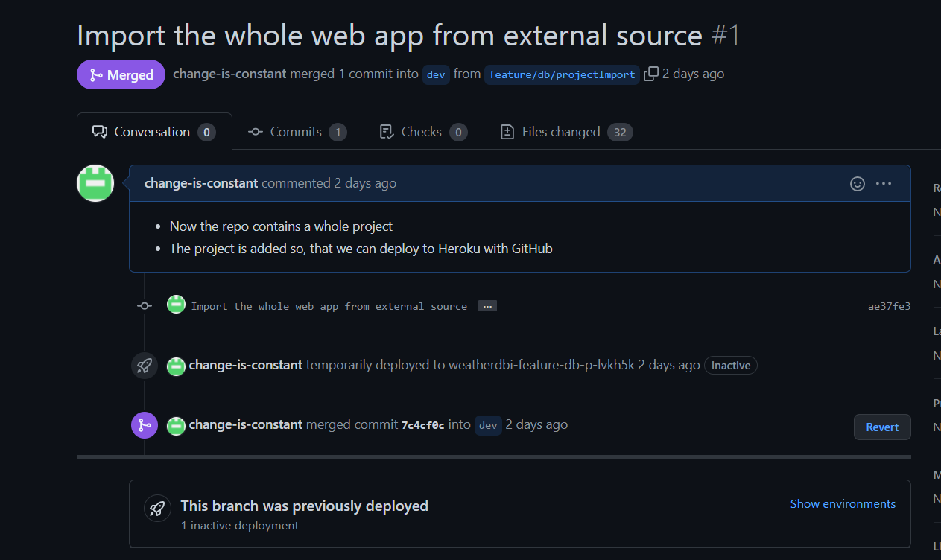Screen dimensions: 941x560
Task: Copy branch name feature/db/projectImport icon
Action: click(651, 74)
